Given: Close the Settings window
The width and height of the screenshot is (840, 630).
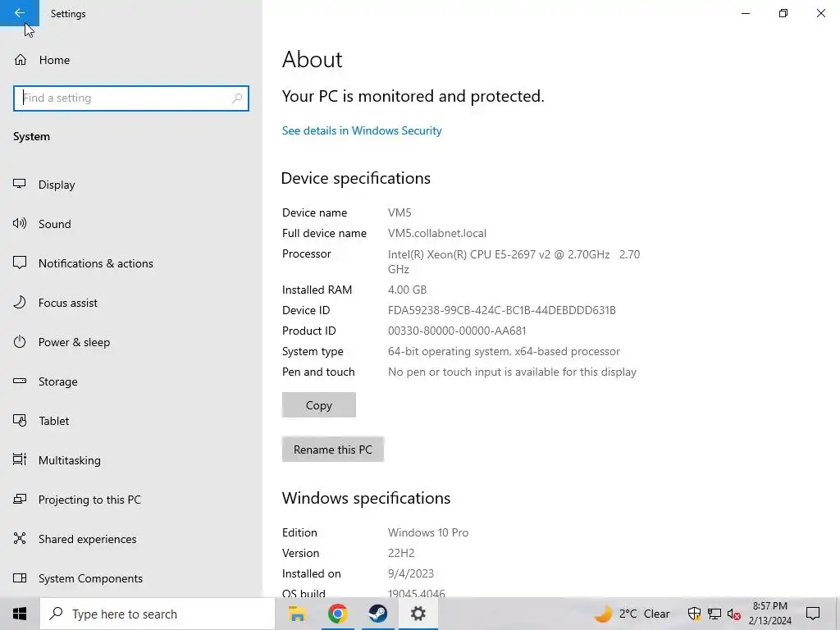Looking at the screenshot, I should pyautogui.click(x=820, y=13).
